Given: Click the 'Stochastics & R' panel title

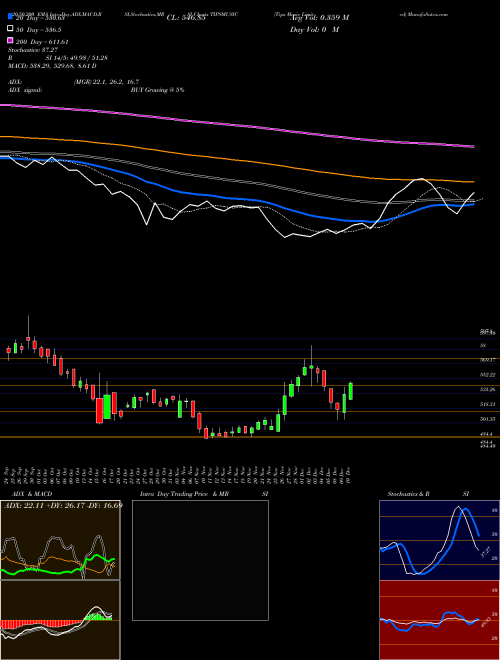Looking at the screenshot, I should pos(409,494).
